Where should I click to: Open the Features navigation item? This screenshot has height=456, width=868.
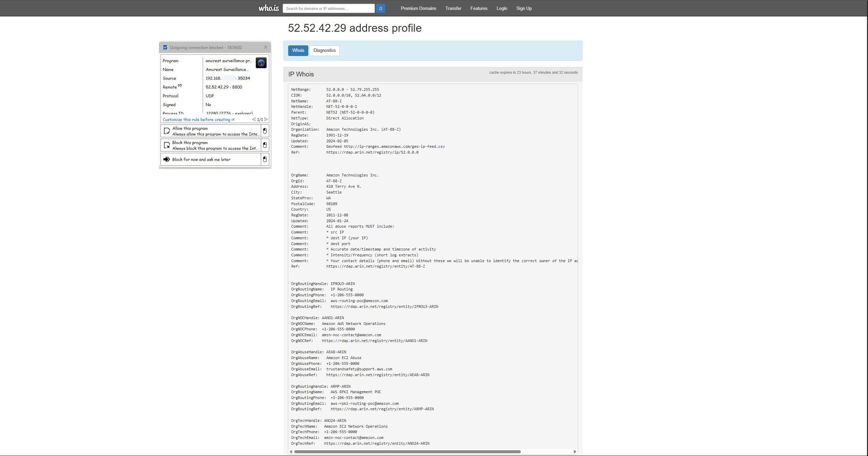click(x=479, y=9)
